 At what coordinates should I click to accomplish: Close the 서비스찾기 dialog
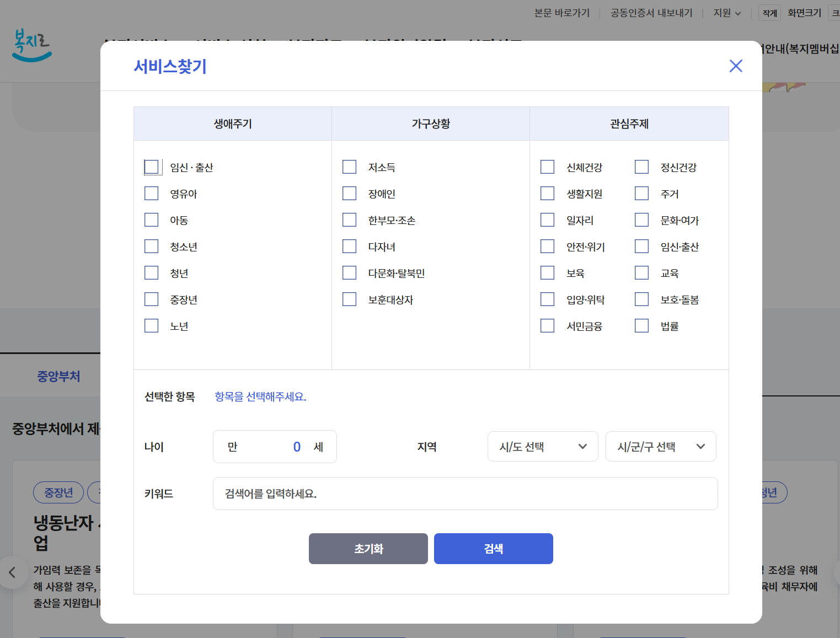[x=736, y=66]
